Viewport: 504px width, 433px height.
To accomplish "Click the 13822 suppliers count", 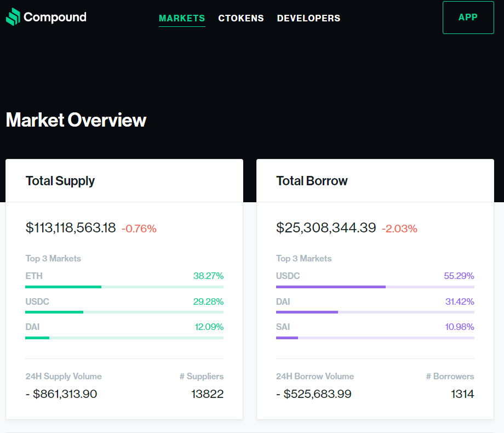I will pyautogui.click(x=207, y=394).
